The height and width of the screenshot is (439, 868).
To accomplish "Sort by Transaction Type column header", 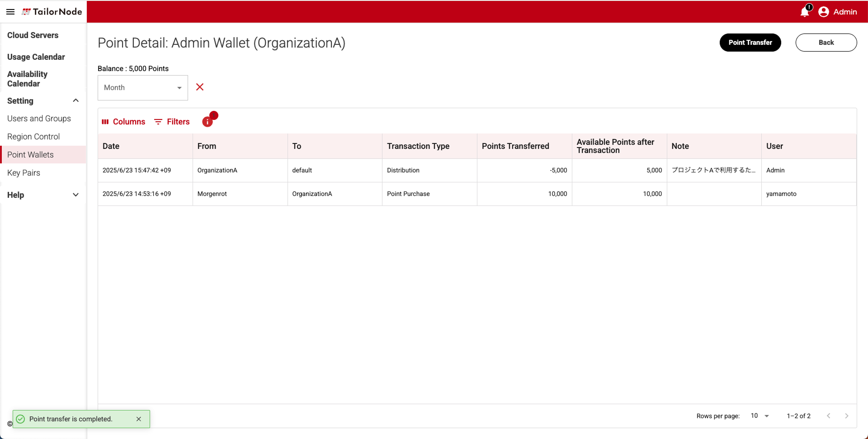I will 429,146.
